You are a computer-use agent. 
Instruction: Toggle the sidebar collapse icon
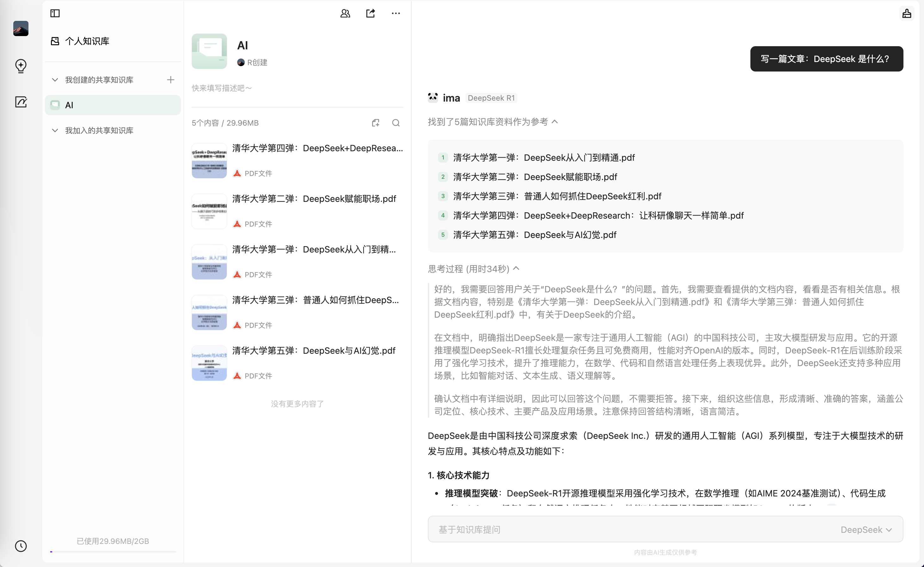point(55,14)
